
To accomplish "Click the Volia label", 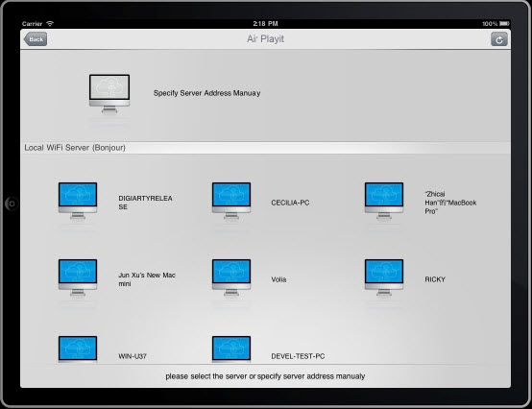I will pos(278,279).
